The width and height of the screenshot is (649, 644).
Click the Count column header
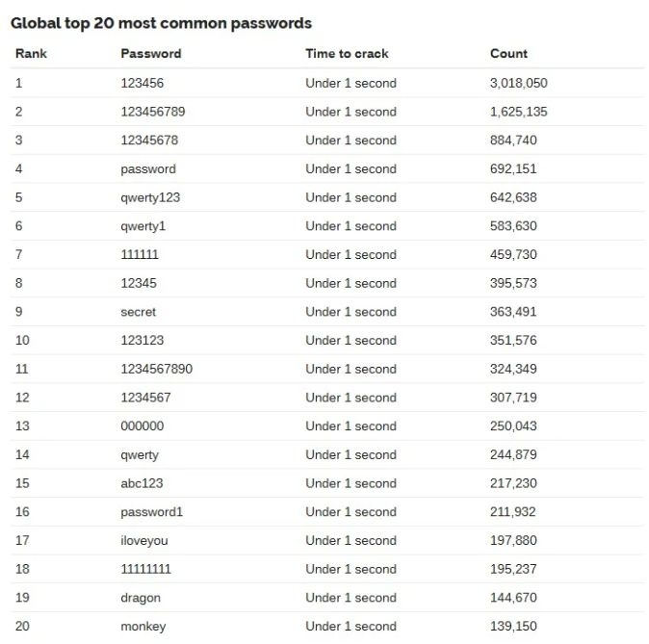(x=508, y=53)
